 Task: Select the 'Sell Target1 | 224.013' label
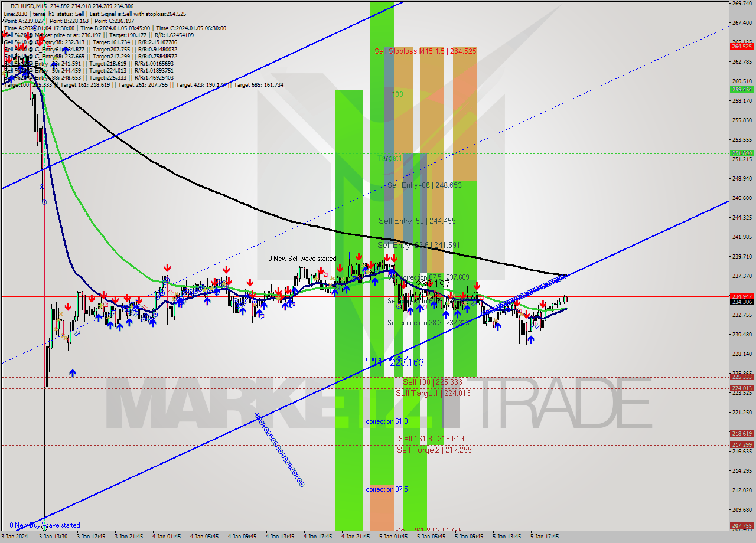click(x=433, y=393)
